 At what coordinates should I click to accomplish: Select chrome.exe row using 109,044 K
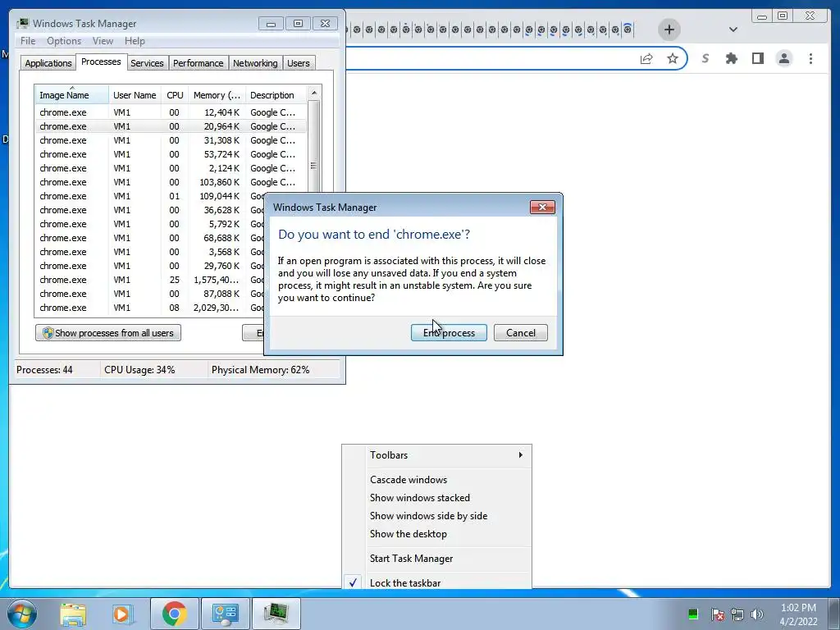pos(150,196)
